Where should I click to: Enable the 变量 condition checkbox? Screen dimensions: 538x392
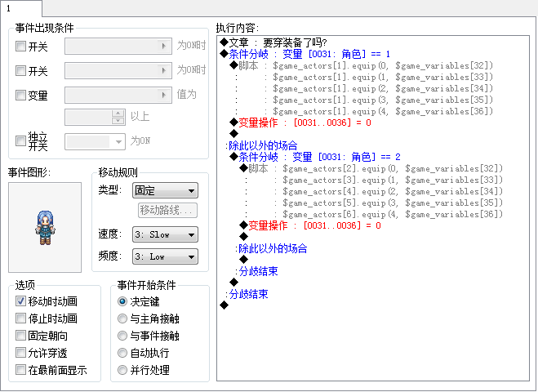coord(20,95)
